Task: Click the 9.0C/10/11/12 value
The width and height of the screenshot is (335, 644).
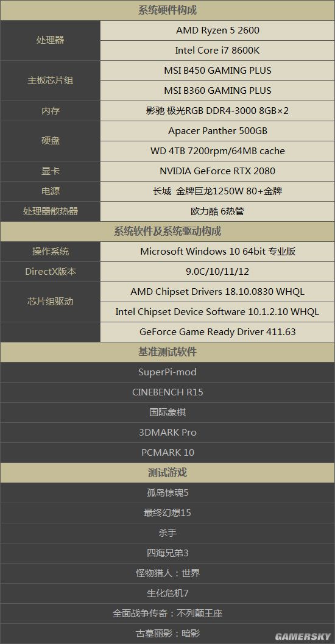Action: [x=217, y=272]
